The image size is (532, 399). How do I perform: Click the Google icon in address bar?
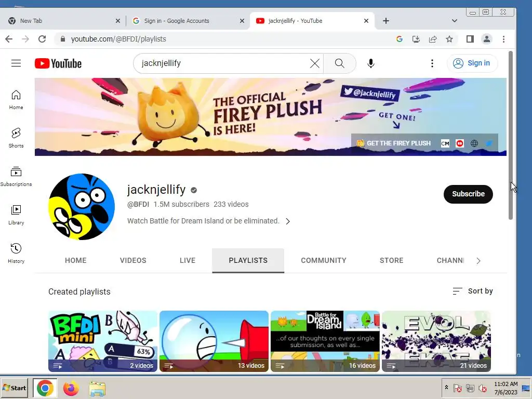click(400, 39)
